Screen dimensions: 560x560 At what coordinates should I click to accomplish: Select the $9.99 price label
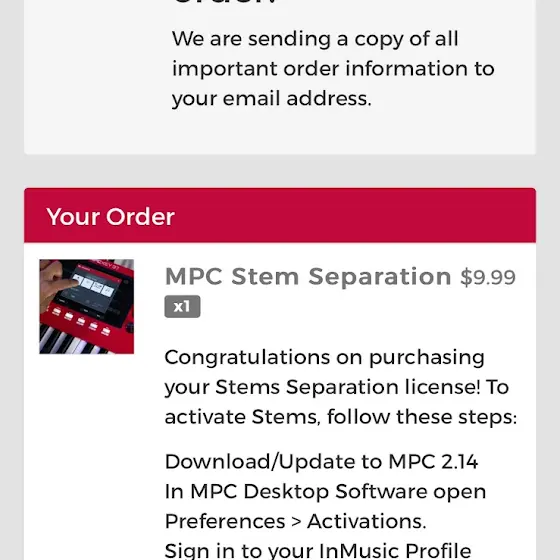(x=488, y=277)
